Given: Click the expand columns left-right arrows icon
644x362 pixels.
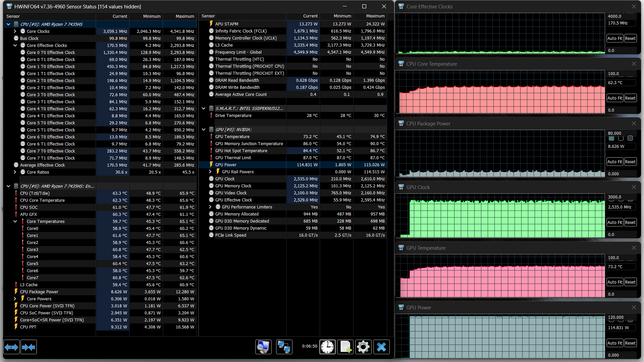Looking at the screenshot, I should coord(11,347).
